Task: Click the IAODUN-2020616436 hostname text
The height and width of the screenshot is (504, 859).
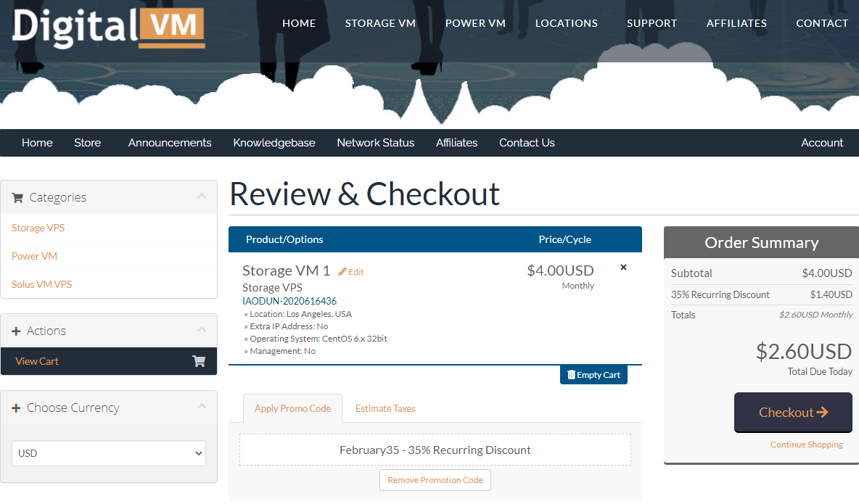Action: tap(289, 301)
